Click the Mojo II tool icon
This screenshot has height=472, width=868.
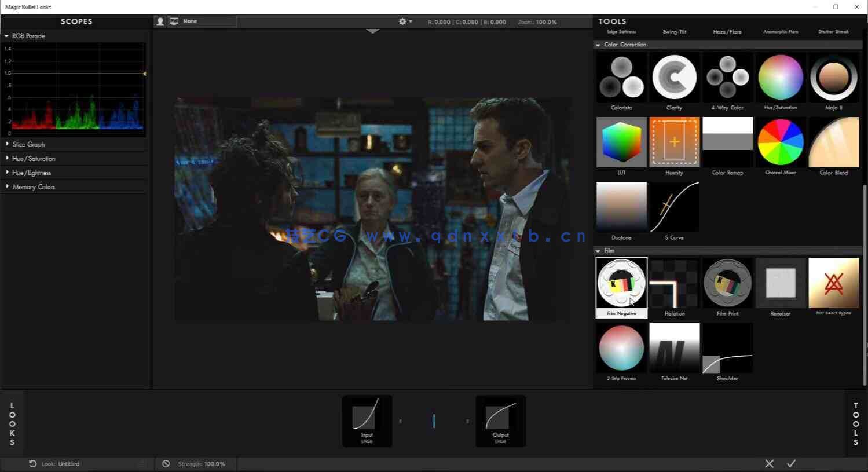point(833,78)
